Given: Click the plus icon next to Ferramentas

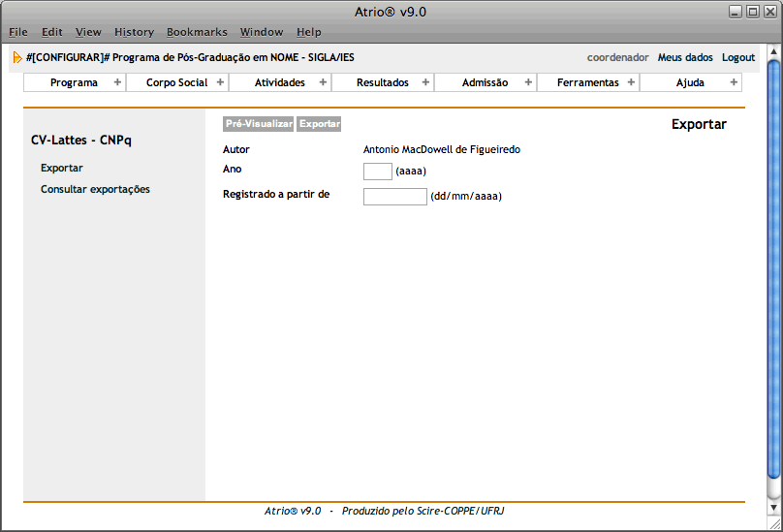Looking at the screenshot, I should pyautogui.click(x=631, y=82).
